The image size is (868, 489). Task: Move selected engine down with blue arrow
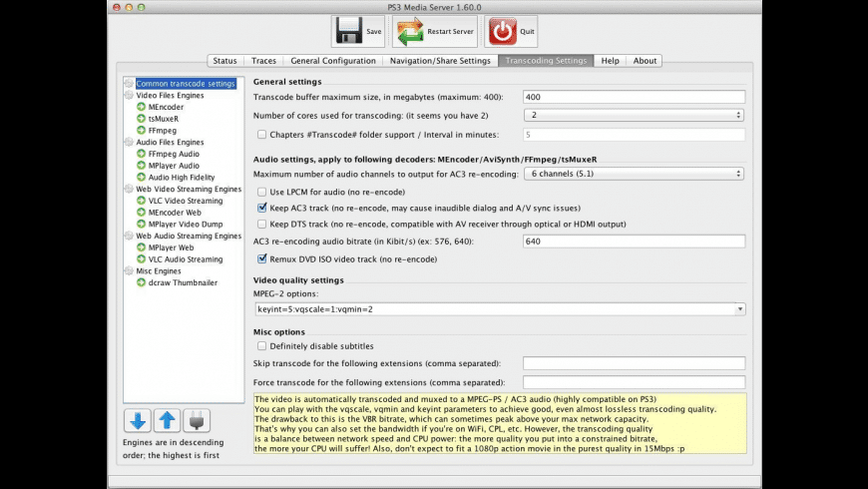tap(138, 421)
